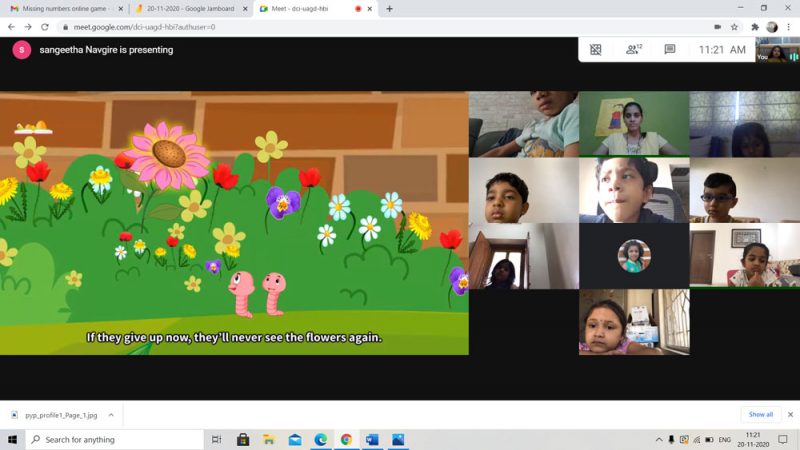Open Task View on the taskbar

216,439
